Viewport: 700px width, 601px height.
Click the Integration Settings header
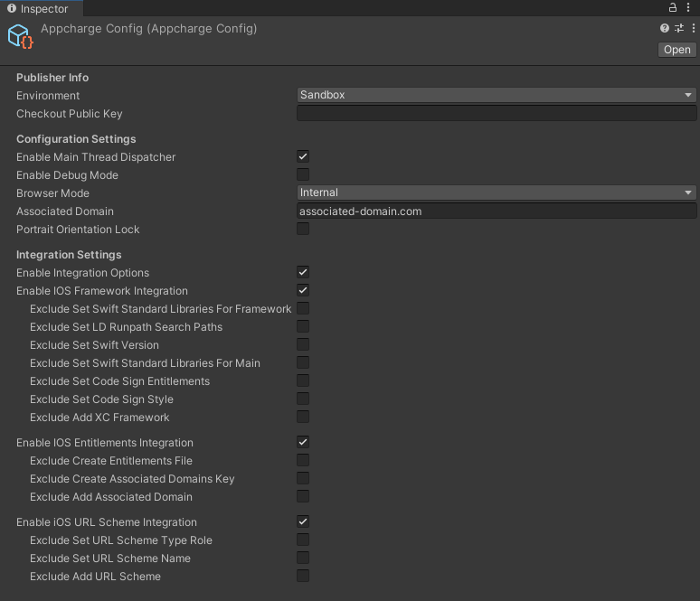tap(69, 255)
